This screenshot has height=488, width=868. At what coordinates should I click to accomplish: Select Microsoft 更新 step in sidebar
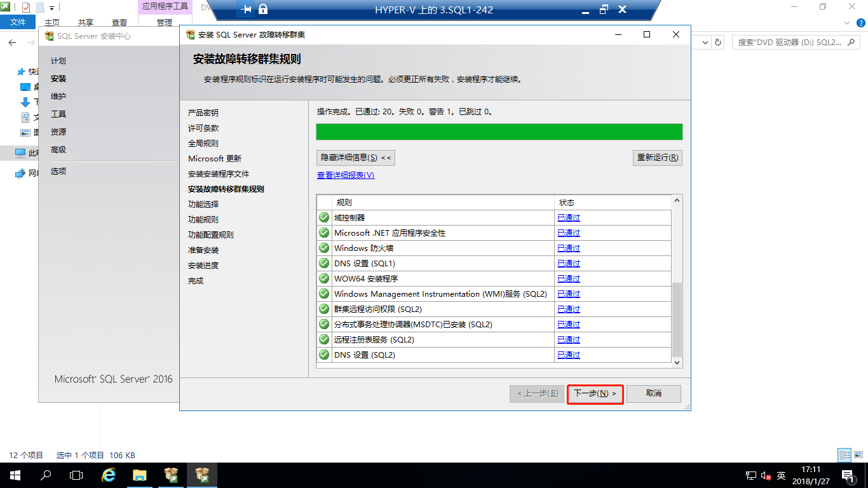coord(215,158)
